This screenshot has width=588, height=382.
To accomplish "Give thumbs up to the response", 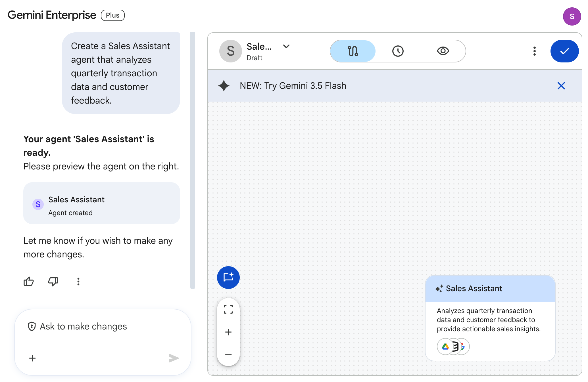I will (29, 282).
